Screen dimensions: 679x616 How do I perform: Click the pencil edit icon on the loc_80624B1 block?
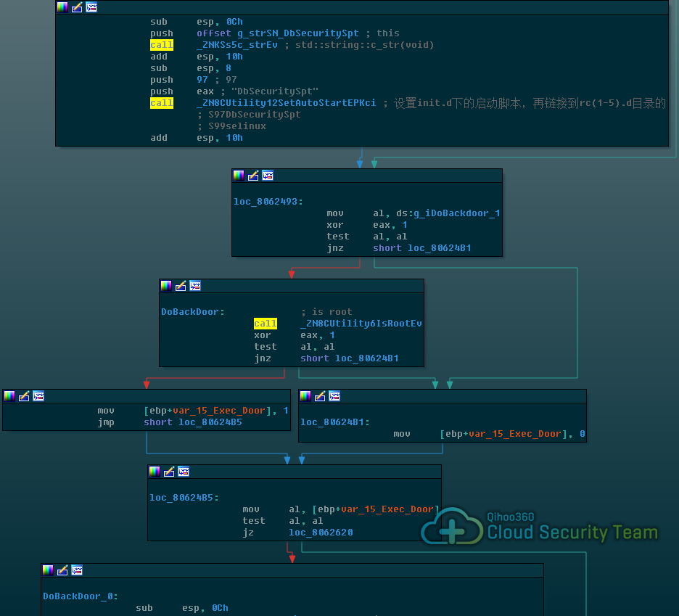click(x=320, y=396)
